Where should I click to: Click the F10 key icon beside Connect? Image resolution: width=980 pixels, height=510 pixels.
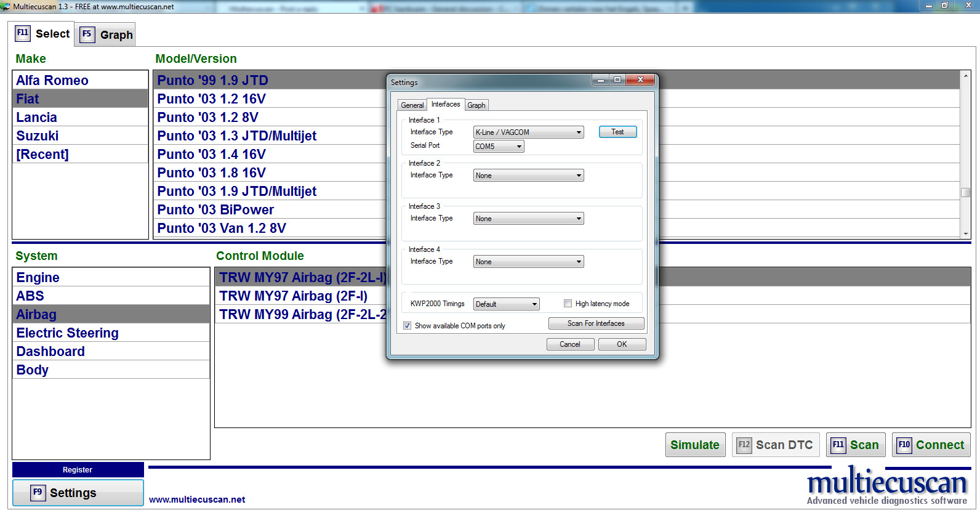(x=904, y=445)
